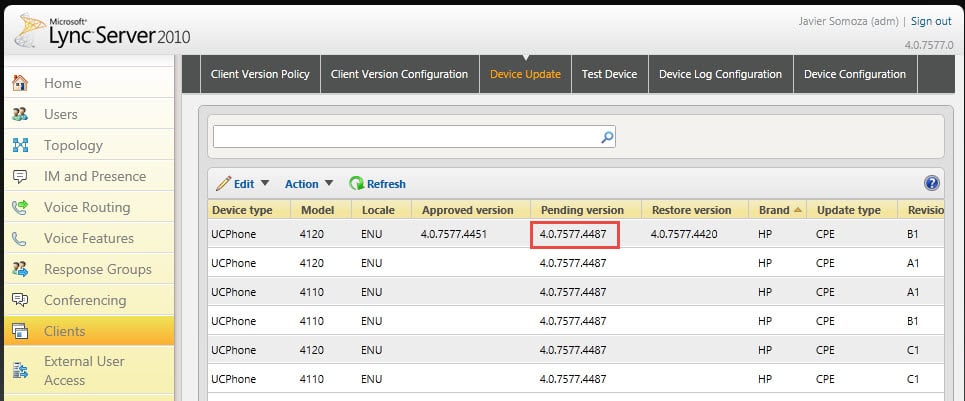Viewport: 965px width, 401px height.
Task: Click the Users icon in sidebar
Action: pos(20,114)
